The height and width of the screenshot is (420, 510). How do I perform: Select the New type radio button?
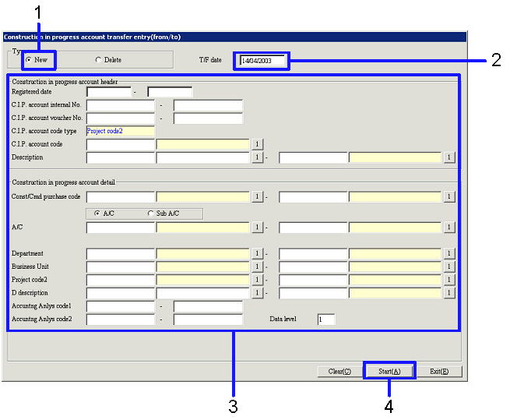29,60
